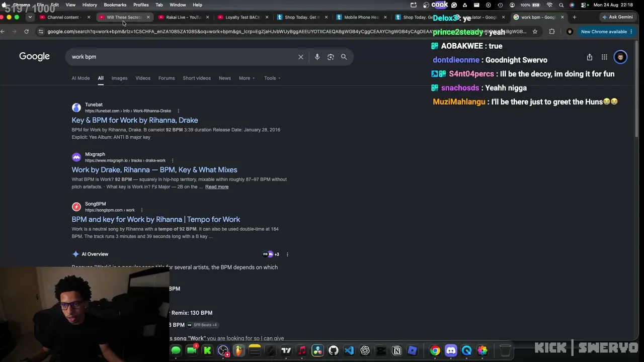Search by image with Google Lens icon
Image resolution: width=644 pixels, height=362 pixels.
click(331, 57)
